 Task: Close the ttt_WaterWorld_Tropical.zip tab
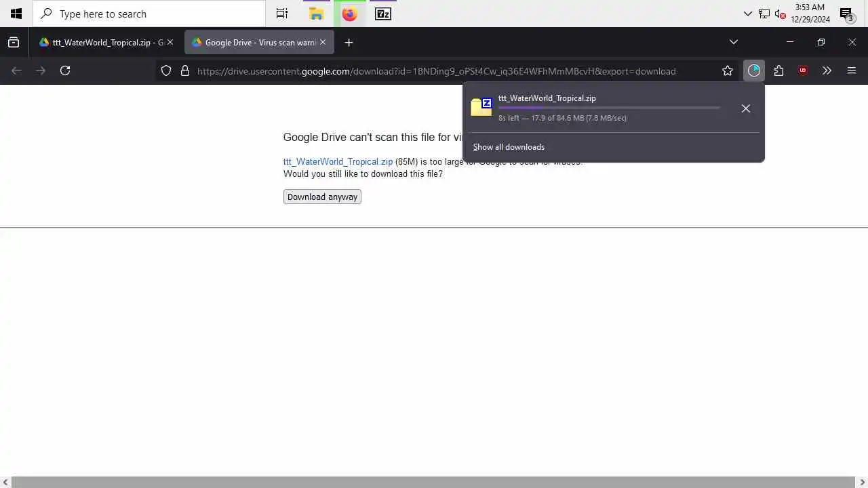(170, 42)
